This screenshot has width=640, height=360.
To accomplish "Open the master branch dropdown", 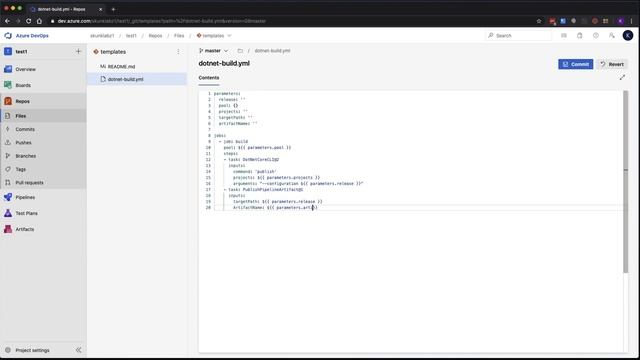I will pyautogui.click(x=213, y=51).
